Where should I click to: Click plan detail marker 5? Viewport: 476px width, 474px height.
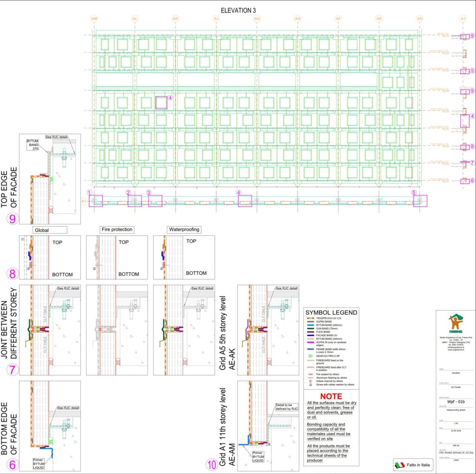coord(414,192)
